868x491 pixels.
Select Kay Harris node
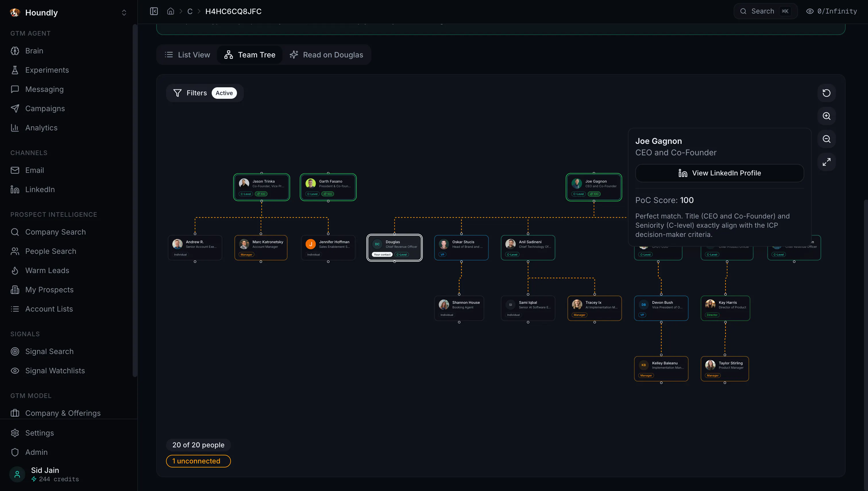[725, 308]
